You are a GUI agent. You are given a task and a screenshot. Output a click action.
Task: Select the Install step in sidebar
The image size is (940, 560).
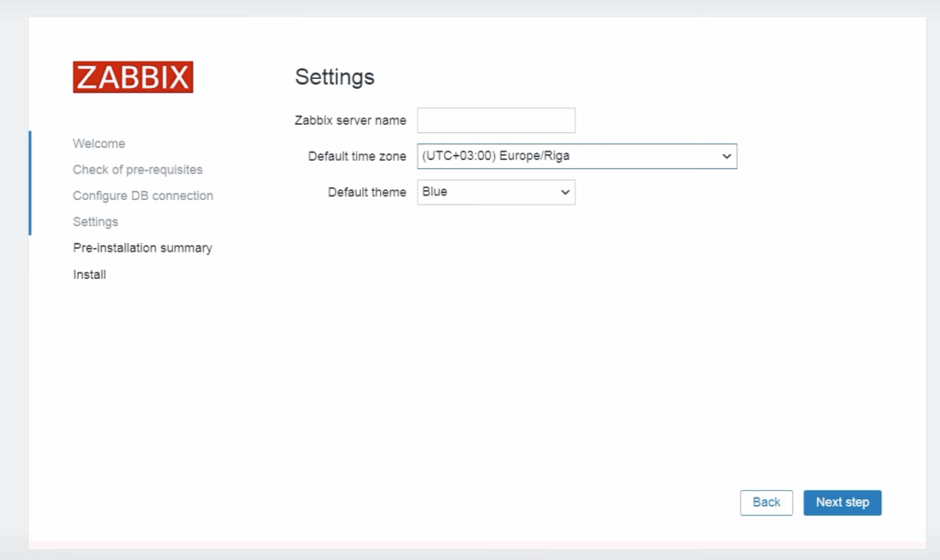click(x=90, y=274)
